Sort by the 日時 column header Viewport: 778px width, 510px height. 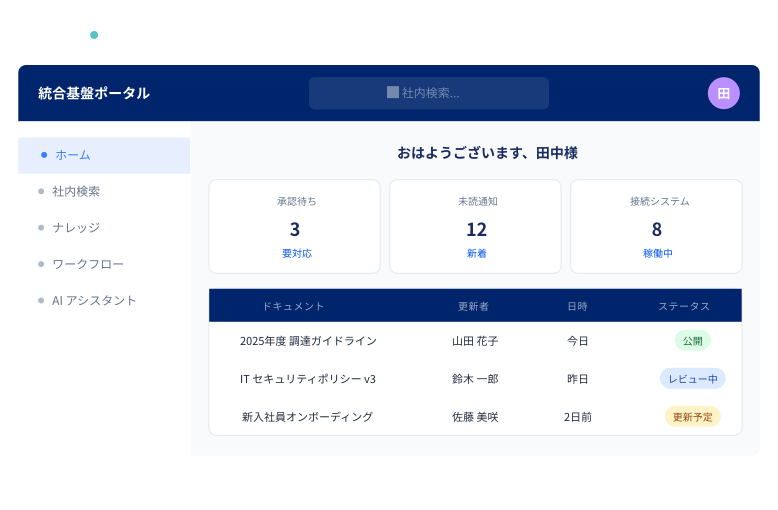pyautogui.click(x=577, y=306)
